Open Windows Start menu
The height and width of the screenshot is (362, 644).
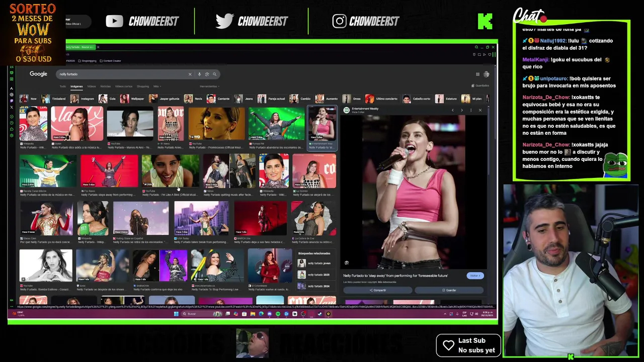coord(176,314)
